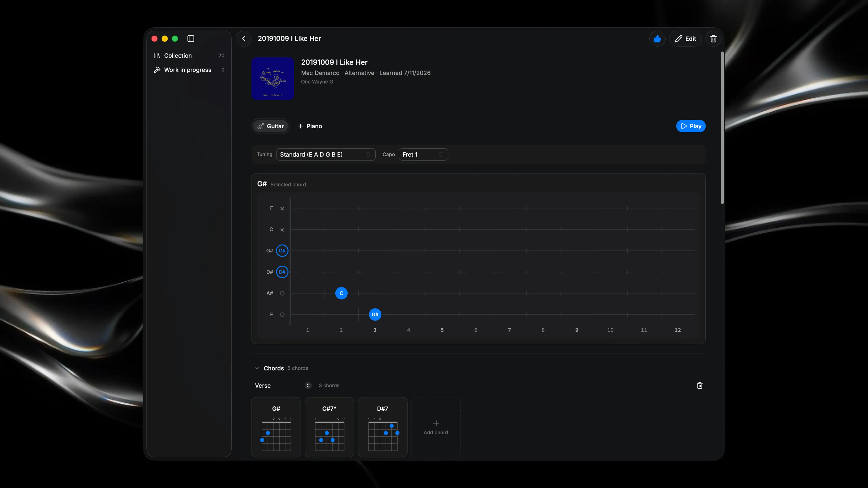Image resolution: width=868 pixels, height=488 pixels.
Task: Toggle open circle on bottom F string
Action: click(282, 314)
